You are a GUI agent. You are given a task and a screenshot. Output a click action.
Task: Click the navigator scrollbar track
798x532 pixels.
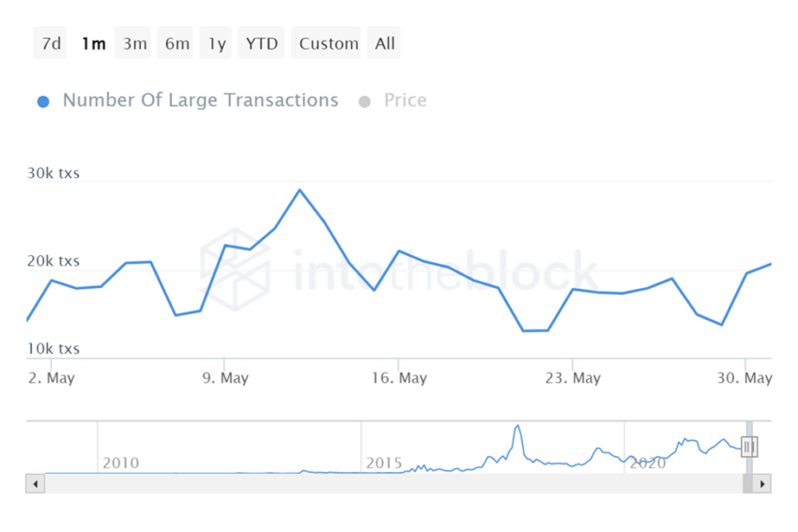click(393, 484)
